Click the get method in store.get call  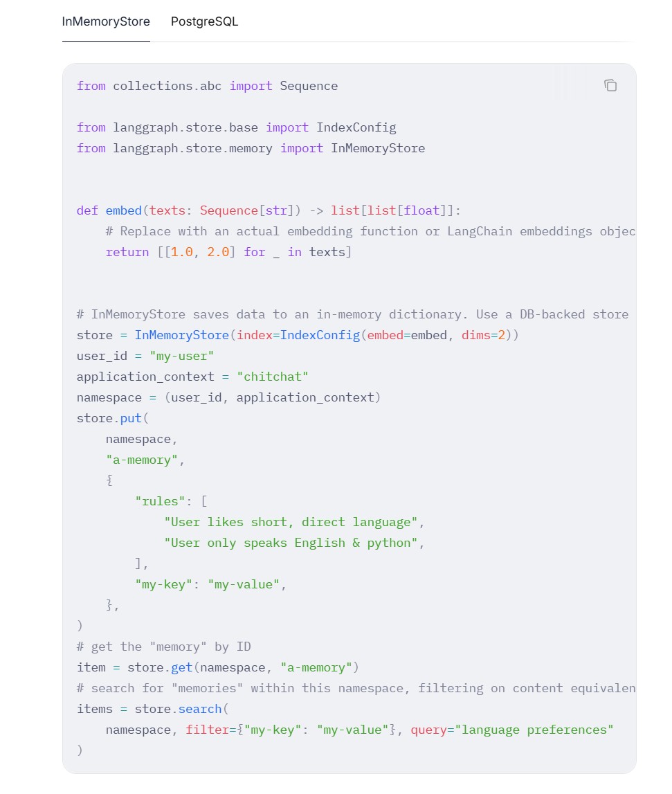tap(182, 667)
